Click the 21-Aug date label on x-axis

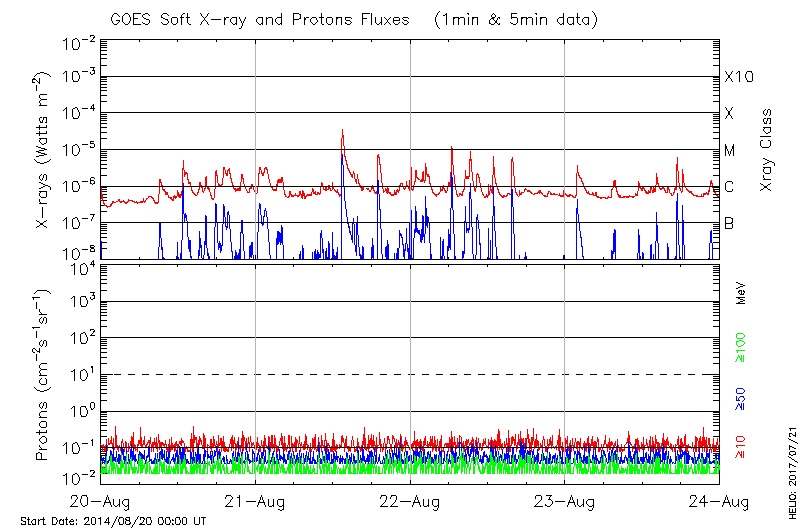click(x=256, y=501)
